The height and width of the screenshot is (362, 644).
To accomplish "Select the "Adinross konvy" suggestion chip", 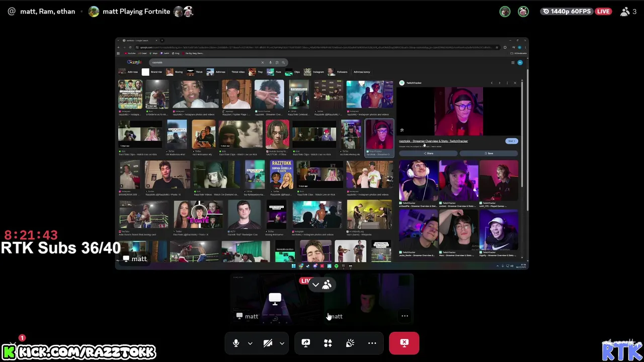I will coord(361,72).
